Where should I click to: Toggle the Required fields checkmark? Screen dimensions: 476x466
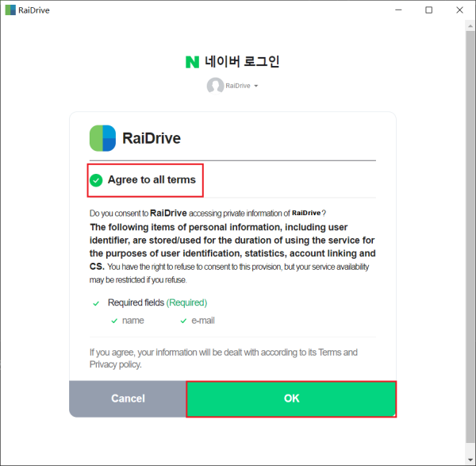point(96,303)
